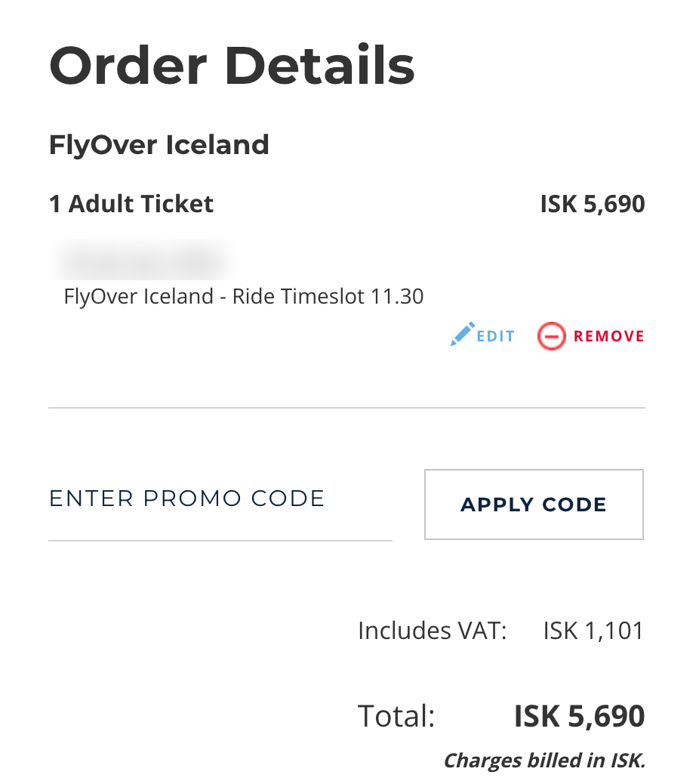Click the red minus remove icon

(552, 336)
